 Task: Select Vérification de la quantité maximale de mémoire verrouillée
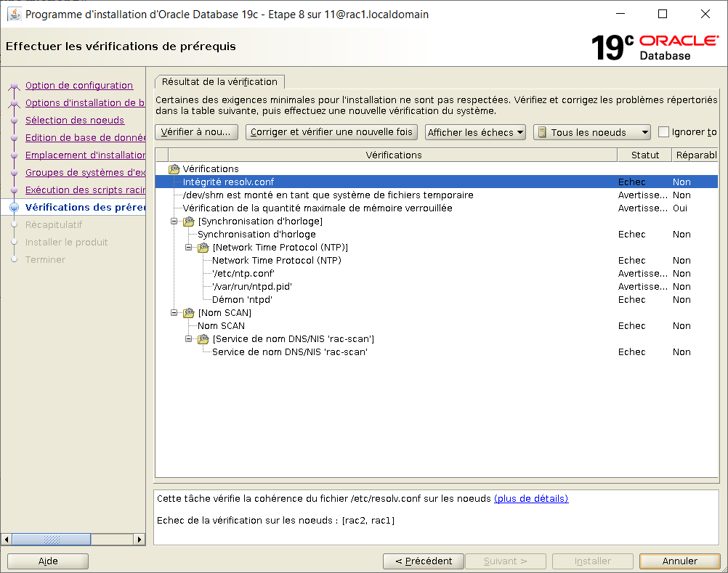tap(437, 208)
